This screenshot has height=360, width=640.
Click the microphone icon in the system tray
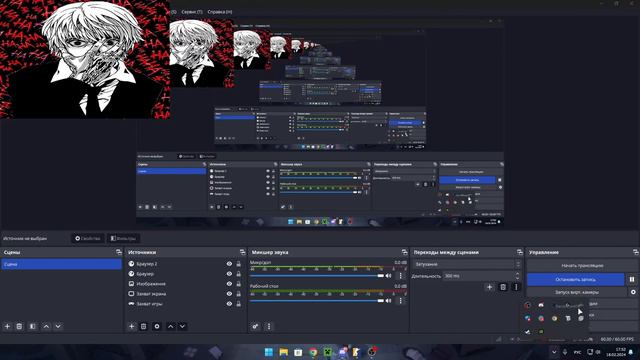tap(565, 352)
